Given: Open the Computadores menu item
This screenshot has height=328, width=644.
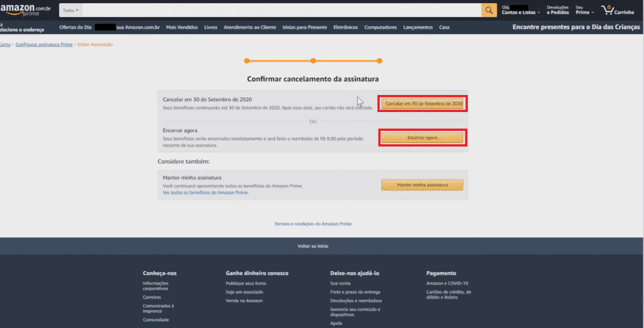Looking at the screenshot, I should pyautogui.click(x=380, y=27).
